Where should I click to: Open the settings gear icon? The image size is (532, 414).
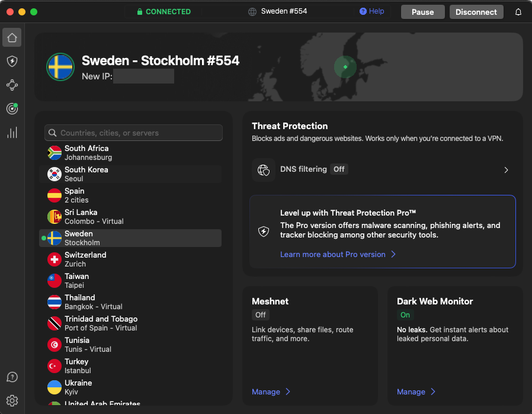tap(12, 400)
